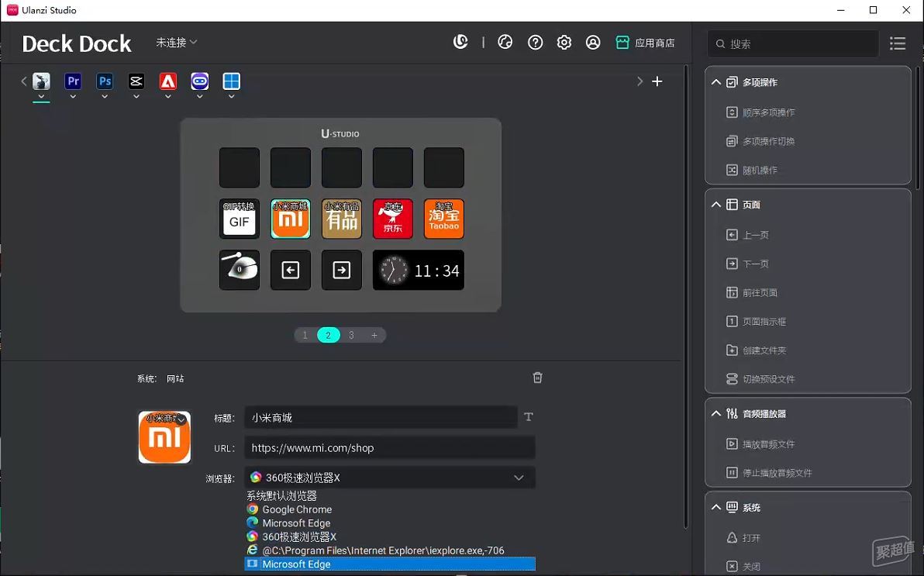This screenshot has height=576, width=924.
Task: Collapse the 系统 section
Action: click(716, 507)
